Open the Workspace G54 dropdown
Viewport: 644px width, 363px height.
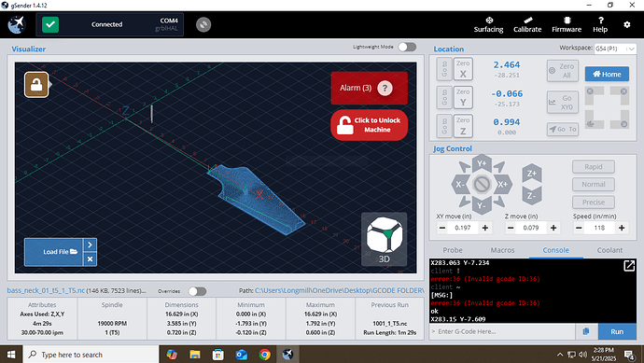pos(615,49)
